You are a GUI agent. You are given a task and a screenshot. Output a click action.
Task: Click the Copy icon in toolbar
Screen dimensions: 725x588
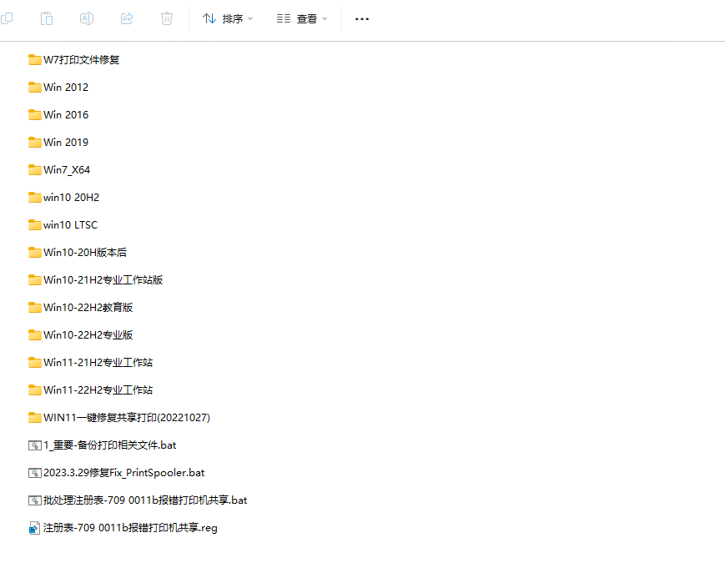point(7,18)
